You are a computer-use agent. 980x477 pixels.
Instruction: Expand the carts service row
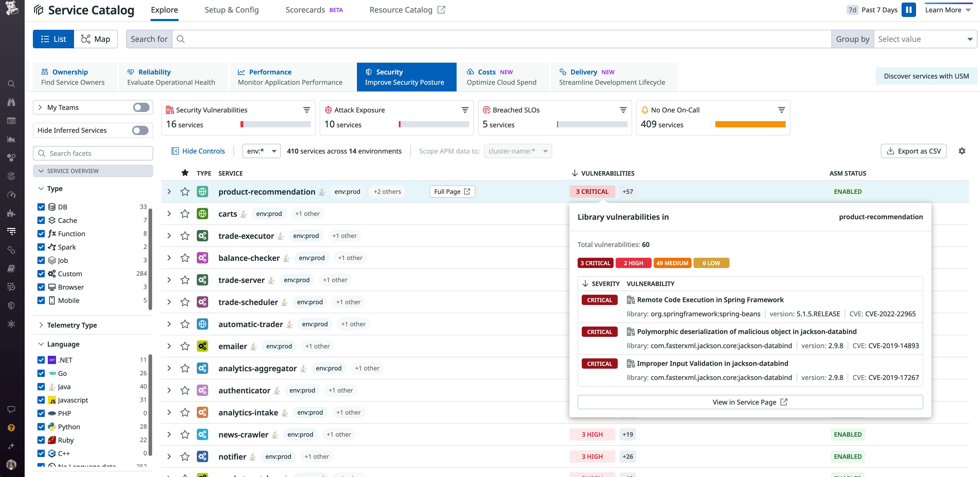coord(169,213)
